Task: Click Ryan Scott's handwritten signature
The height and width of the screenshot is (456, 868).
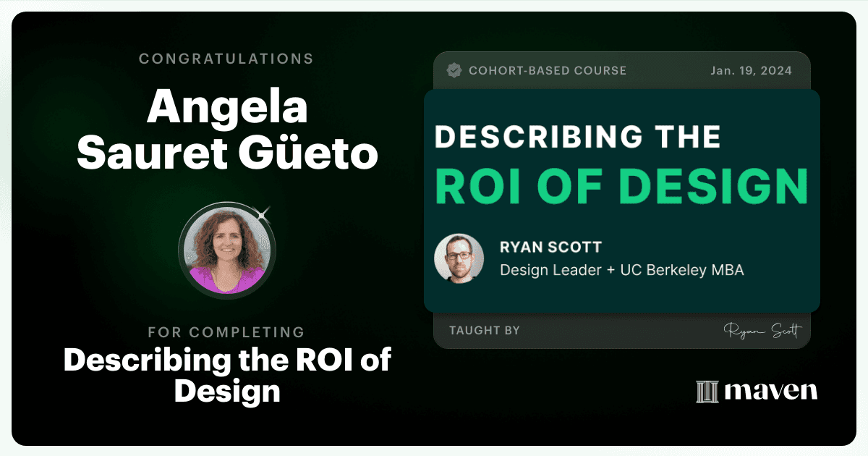Action: pos(762,330)
